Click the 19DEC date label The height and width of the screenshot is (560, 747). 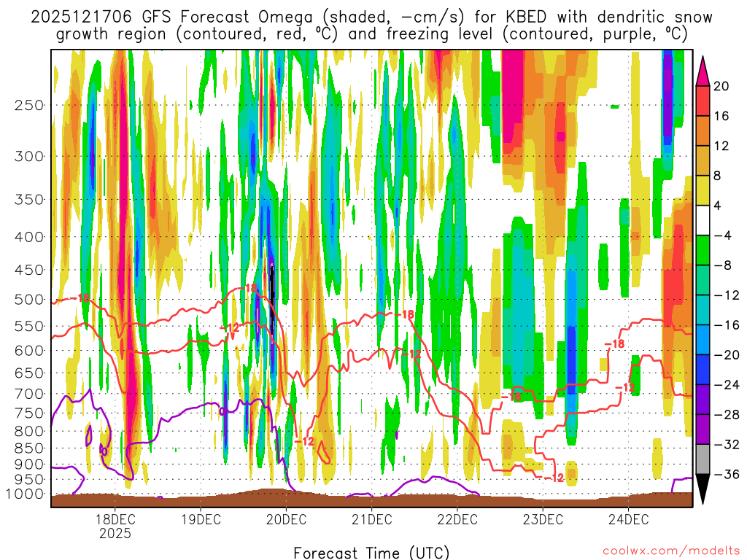tap(201, 519)
